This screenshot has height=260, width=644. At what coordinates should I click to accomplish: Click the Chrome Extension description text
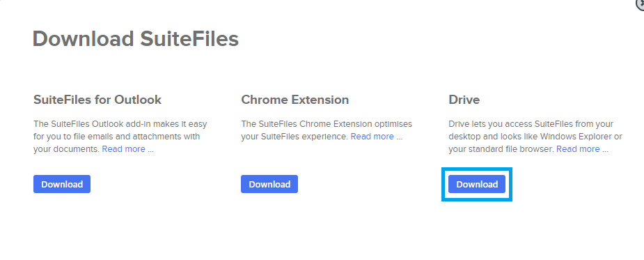click(327, 130)
